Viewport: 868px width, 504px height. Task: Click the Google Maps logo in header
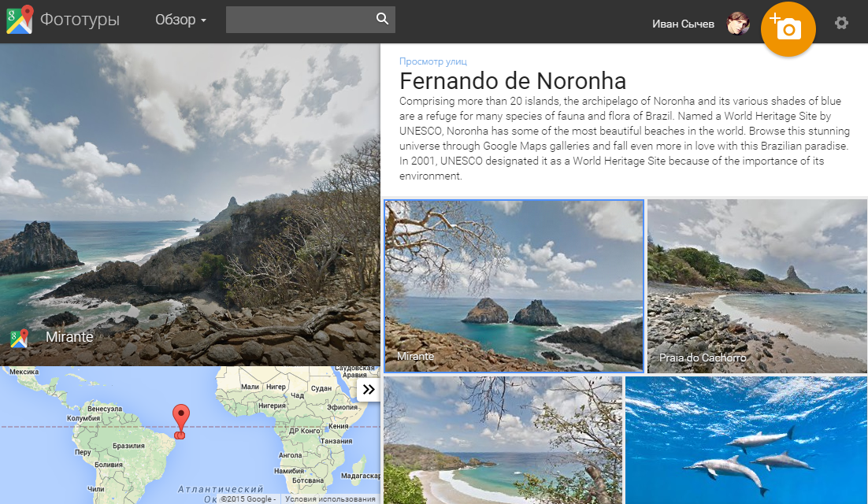point(20,20)
